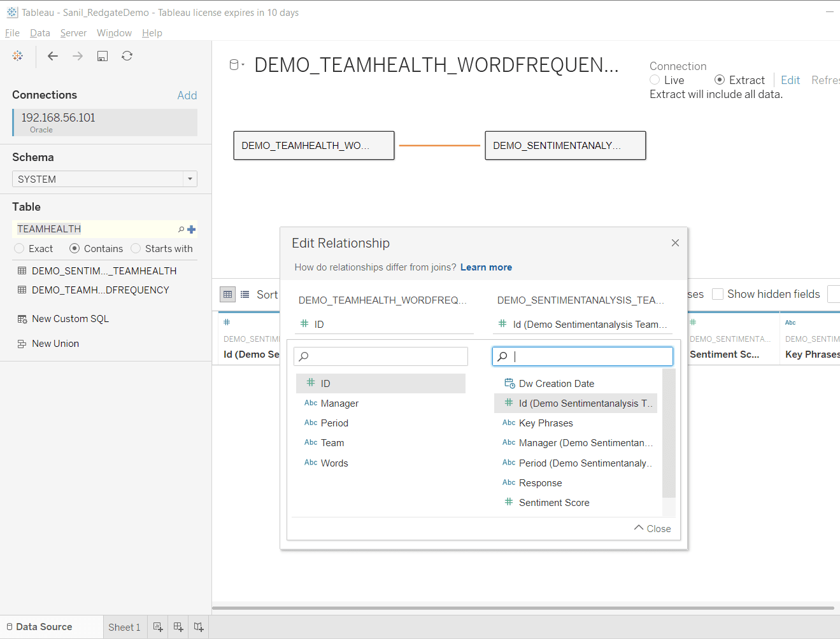840x639 pixels.
Task: Select the Live connection radio button
Action: 655,80
